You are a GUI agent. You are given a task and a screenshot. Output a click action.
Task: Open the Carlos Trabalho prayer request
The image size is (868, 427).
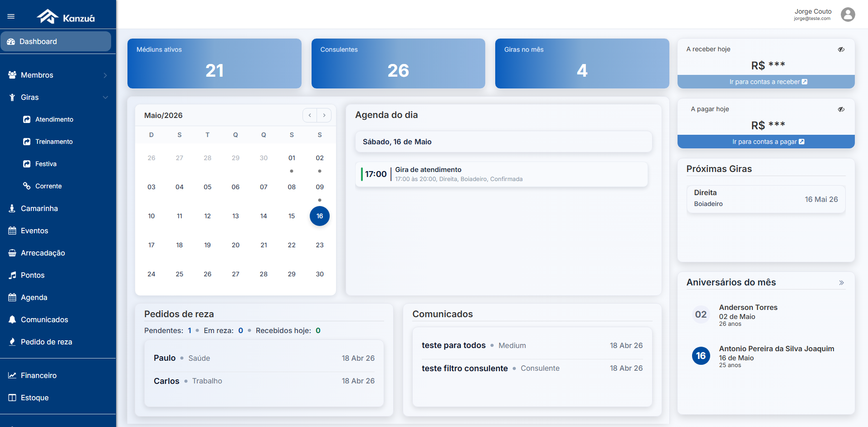click(264, 381)
